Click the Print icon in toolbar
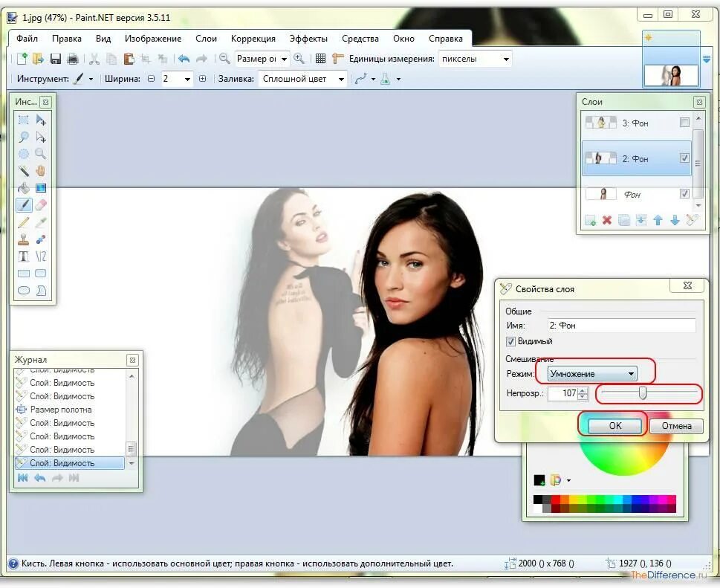 pos(73,59)
